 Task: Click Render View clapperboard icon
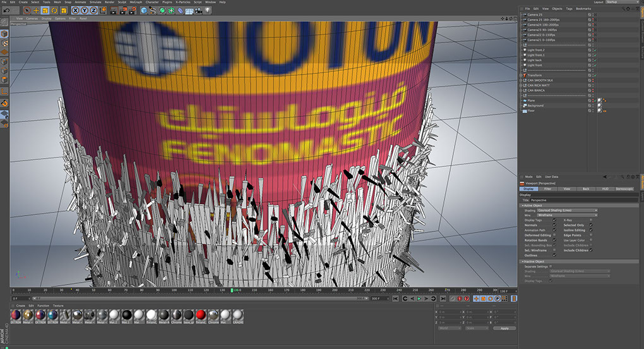(114, 10)
